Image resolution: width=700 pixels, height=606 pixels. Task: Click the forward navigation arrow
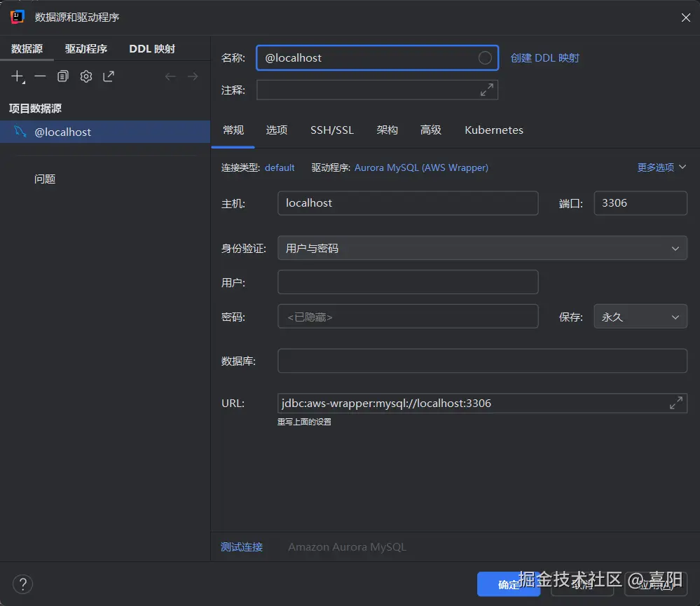point(193,76)
